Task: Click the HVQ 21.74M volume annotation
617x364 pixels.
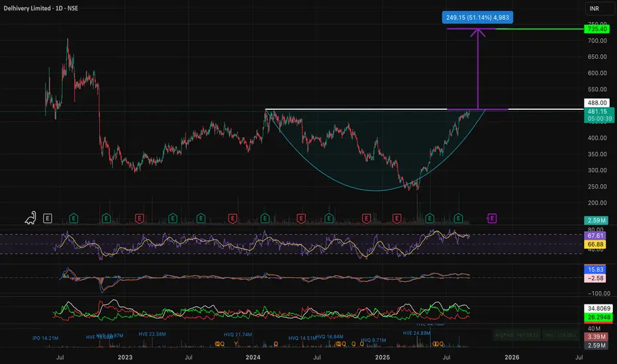Action: (x=238, y=334)
